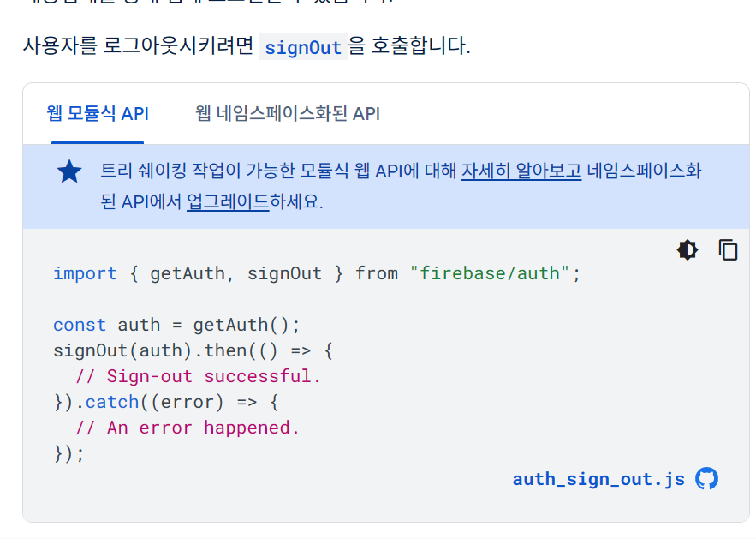Open GitHub icon beside auth_sign_out.js
756x539 pixels.
point(706,479)
